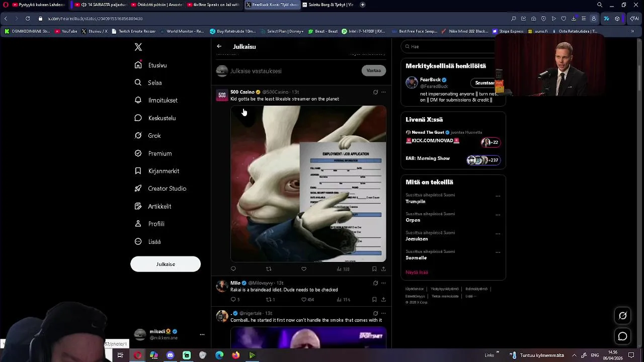Open FearBuck profile in relevant people
The height and width of the screenshot is (362, 644).
[x=430, y=80]
